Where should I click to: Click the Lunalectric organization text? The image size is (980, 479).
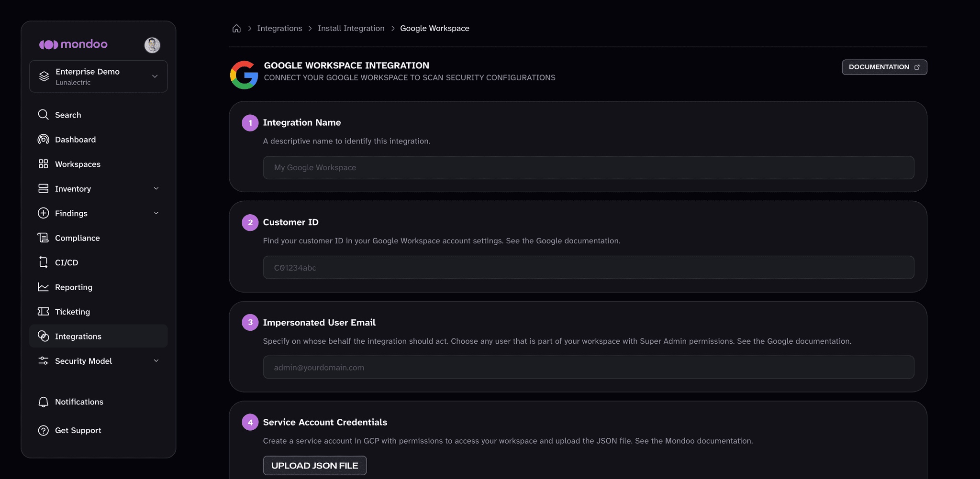pyautogui.click(x=73, y=83)
